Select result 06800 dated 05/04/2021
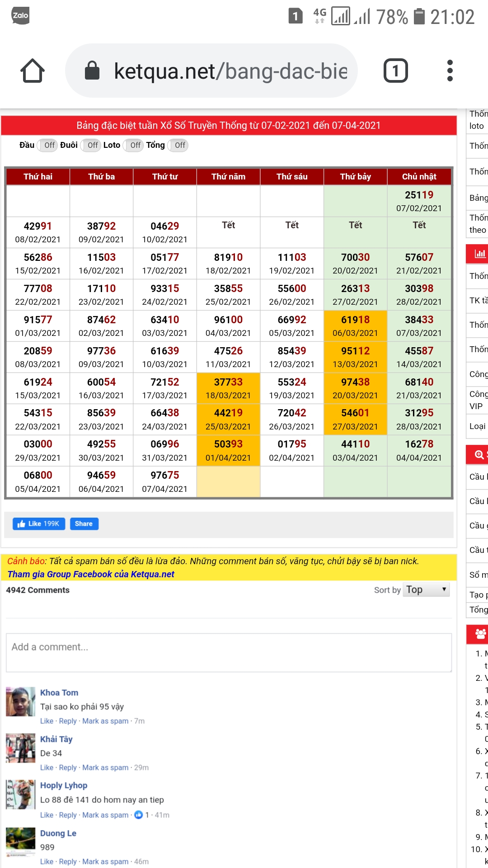Viewport: 488px width, 868px height. (x=38, y=482)
